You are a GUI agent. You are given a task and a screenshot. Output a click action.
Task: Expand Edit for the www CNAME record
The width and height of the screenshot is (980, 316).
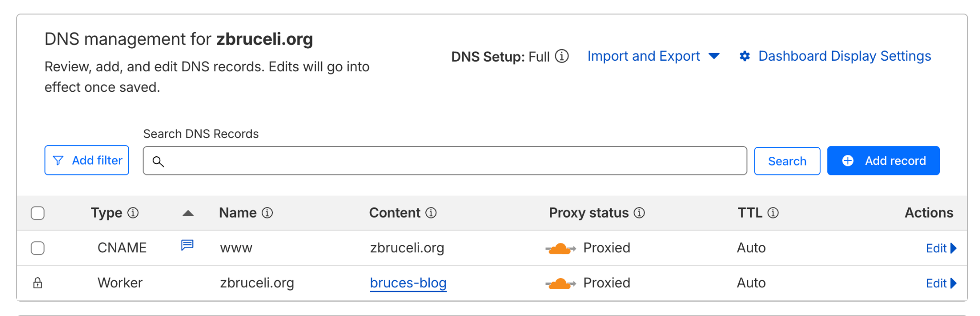point(941,248)
